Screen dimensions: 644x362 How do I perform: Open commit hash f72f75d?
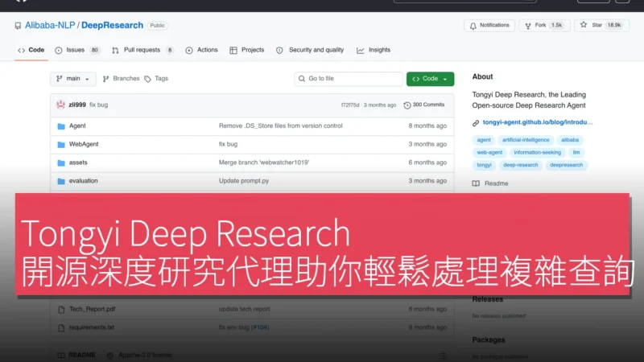pyautogui.click(x=350, y=105)
